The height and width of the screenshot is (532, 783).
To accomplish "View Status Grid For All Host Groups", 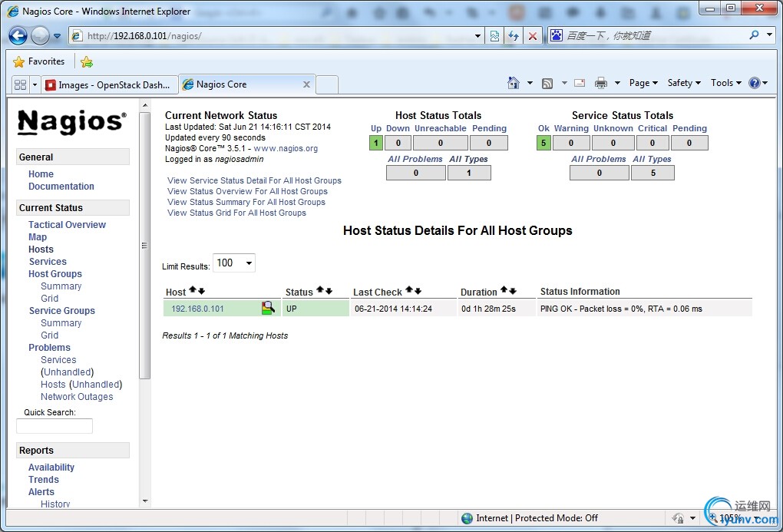I will point(236,213).
